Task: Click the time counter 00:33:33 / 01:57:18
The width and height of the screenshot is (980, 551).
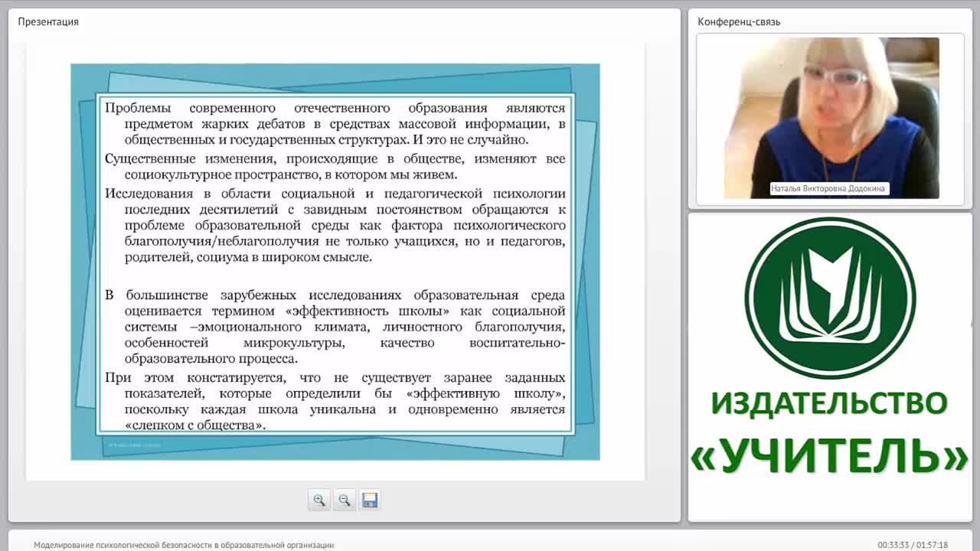Action: (x=913, y=545)
